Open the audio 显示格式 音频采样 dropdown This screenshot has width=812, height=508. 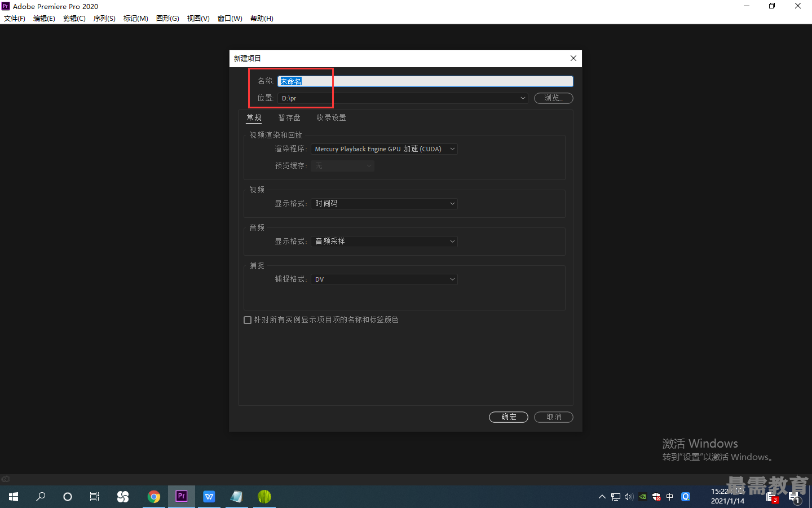(x=384, y=242)
